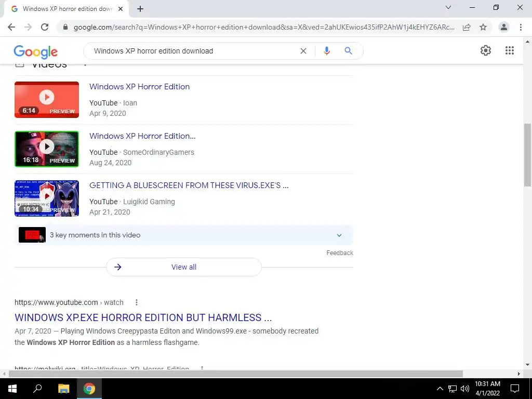Open the Chrome profile avatar menu
532x399 pixels.
point(504,27)
